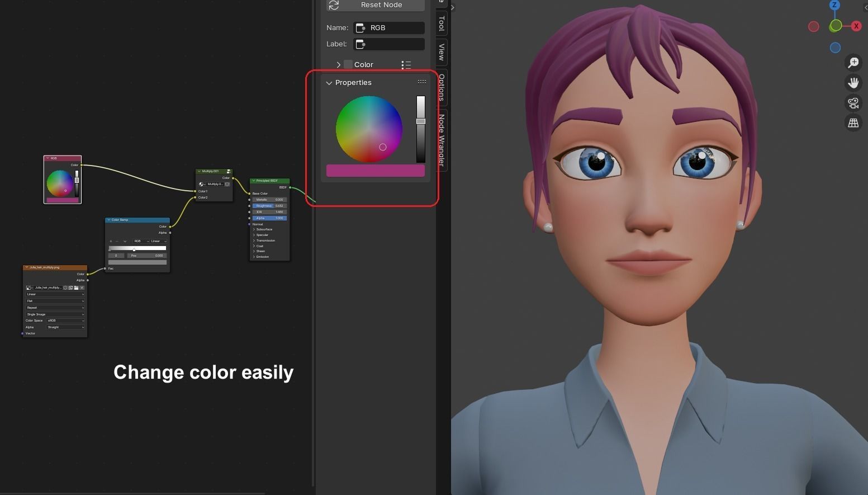Switch to the Tool sidebar tab
The width and height of the screenshot is (868, 495).
coord(442,23)
